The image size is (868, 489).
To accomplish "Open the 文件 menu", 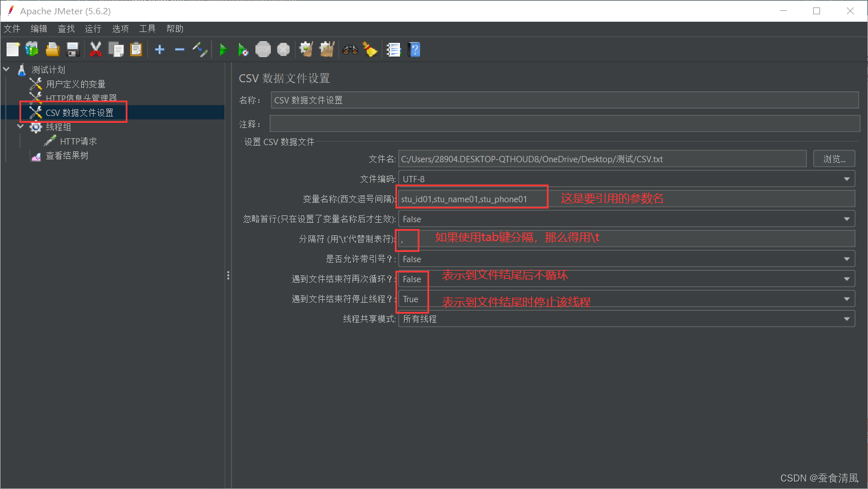I will click(x=12, y=29).
